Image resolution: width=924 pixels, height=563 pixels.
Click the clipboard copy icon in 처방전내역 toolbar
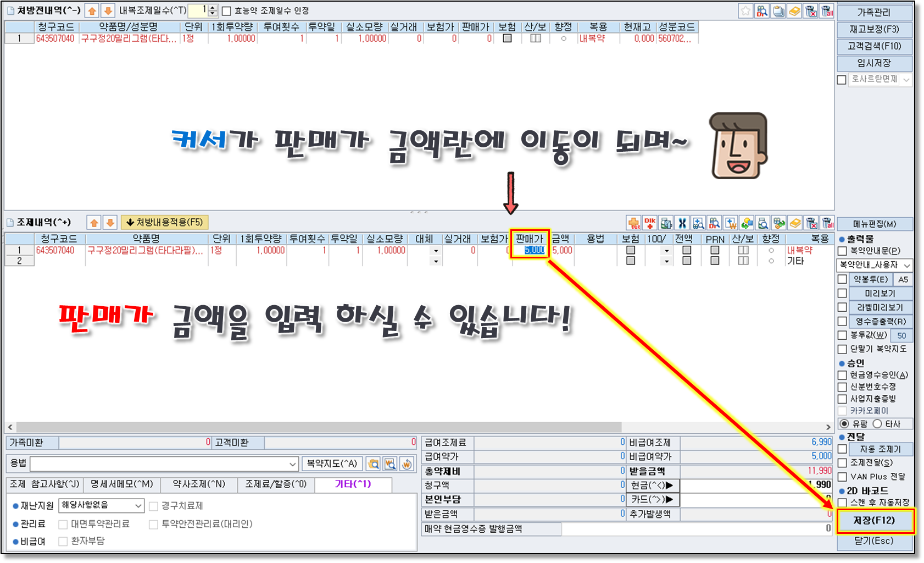click(x=778, y=11)
